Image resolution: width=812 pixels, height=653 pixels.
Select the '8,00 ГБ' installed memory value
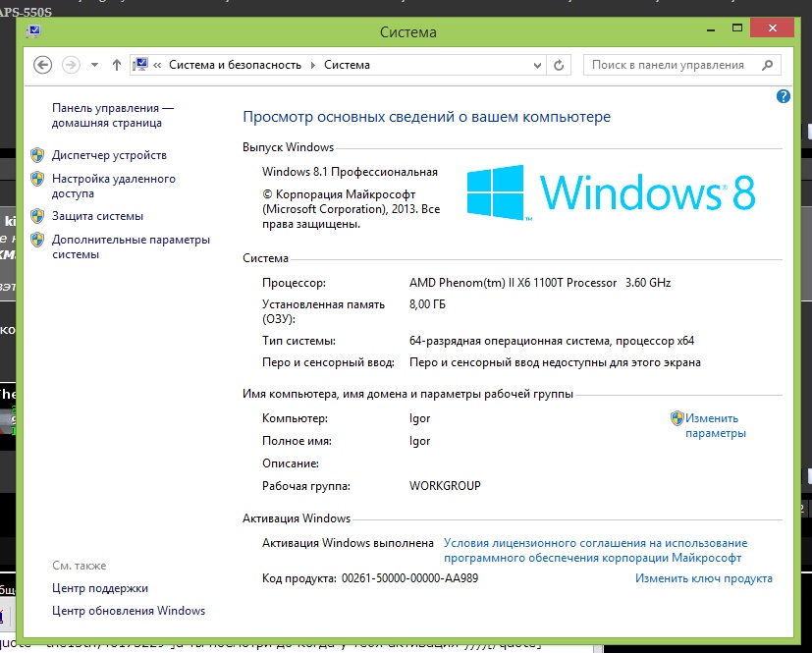pos(427,304)
